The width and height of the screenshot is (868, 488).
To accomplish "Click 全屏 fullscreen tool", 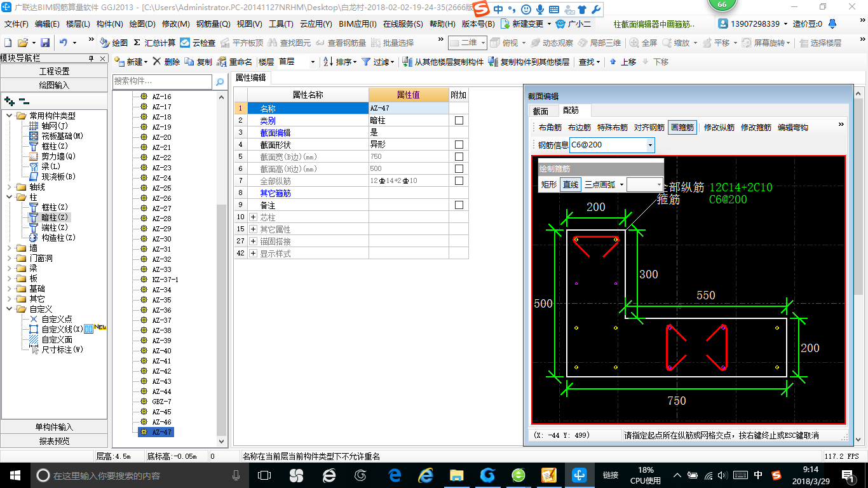I will [x=644, y=43].
